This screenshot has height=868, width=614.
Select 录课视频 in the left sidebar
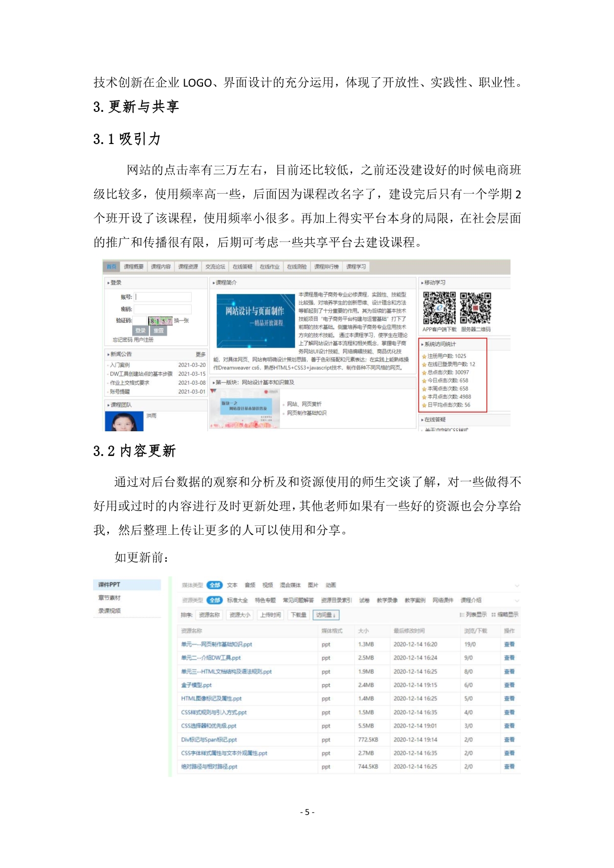109,611
